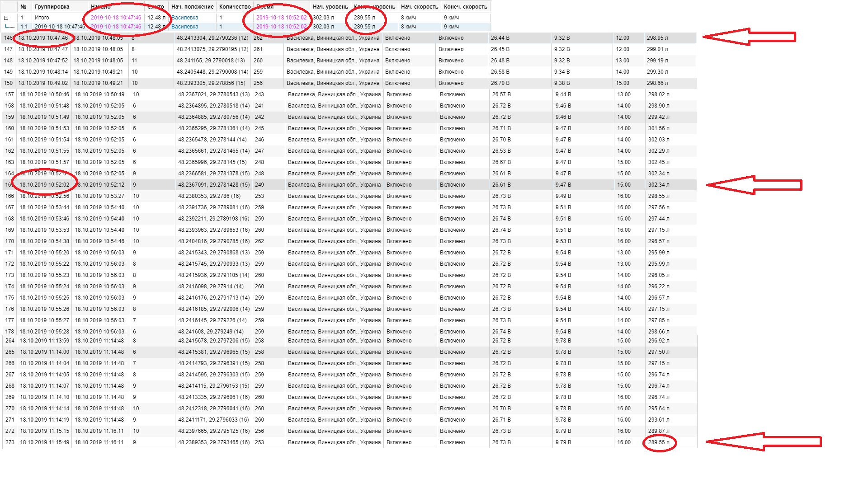Select coordinates cell in row 150
868x488 pixels.
tap(211, 83)
